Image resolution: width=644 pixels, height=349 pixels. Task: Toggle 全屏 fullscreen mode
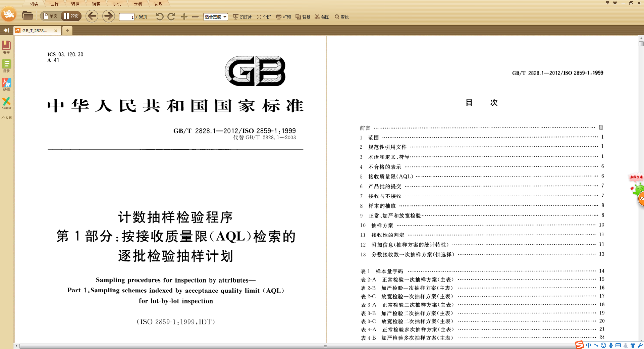pos(264,17)
